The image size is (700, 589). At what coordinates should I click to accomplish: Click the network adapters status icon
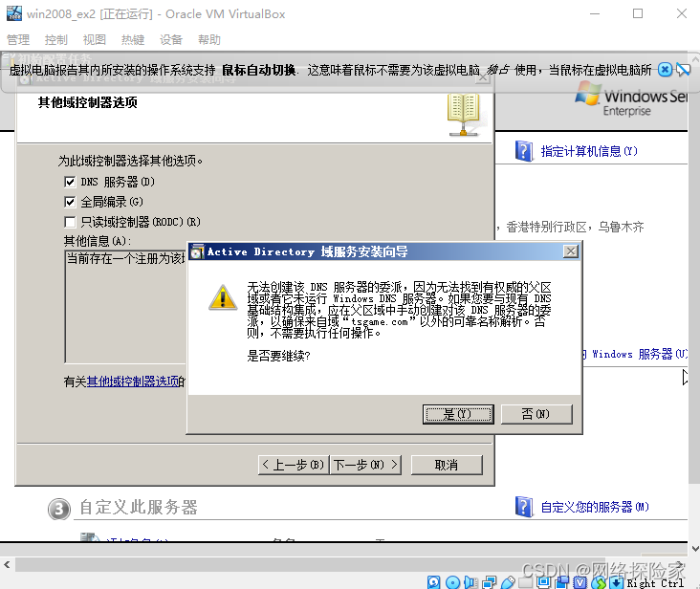point(490,582)
